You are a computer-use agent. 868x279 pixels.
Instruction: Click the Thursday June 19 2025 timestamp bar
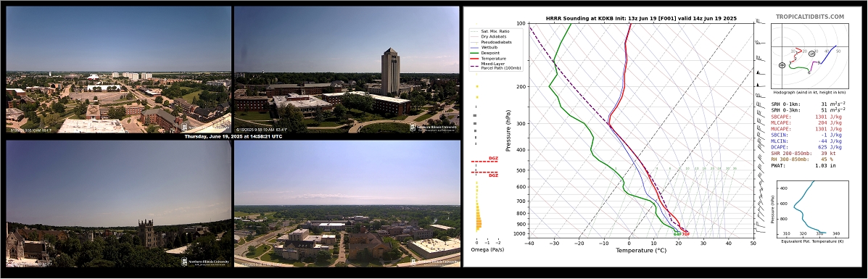233,136
